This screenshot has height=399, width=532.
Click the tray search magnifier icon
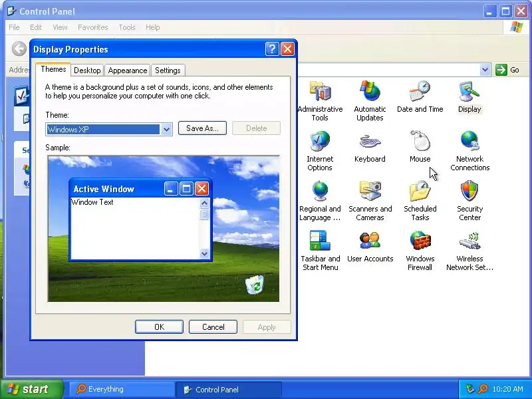point(483,389)
